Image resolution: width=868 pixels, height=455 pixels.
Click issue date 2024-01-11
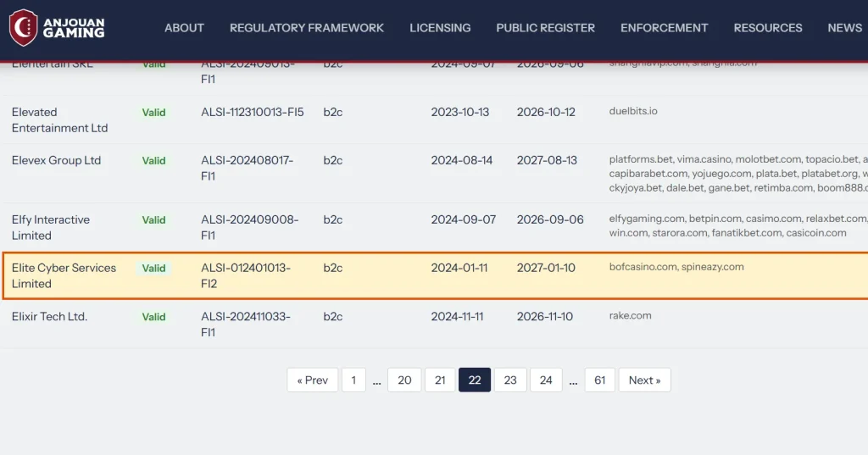[459, 268]
